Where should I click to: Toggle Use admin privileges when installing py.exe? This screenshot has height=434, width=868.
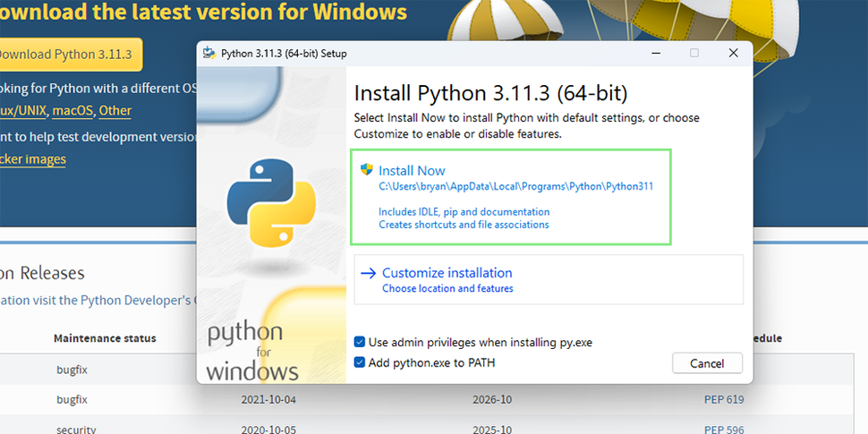tap(360, 342)
